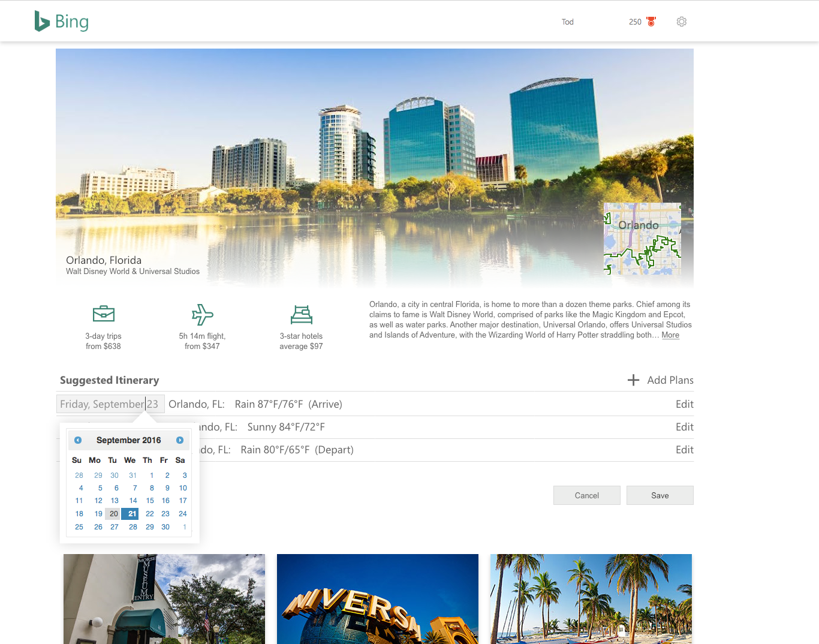Click the 3-star hotels bed icon

coord(302,314)
